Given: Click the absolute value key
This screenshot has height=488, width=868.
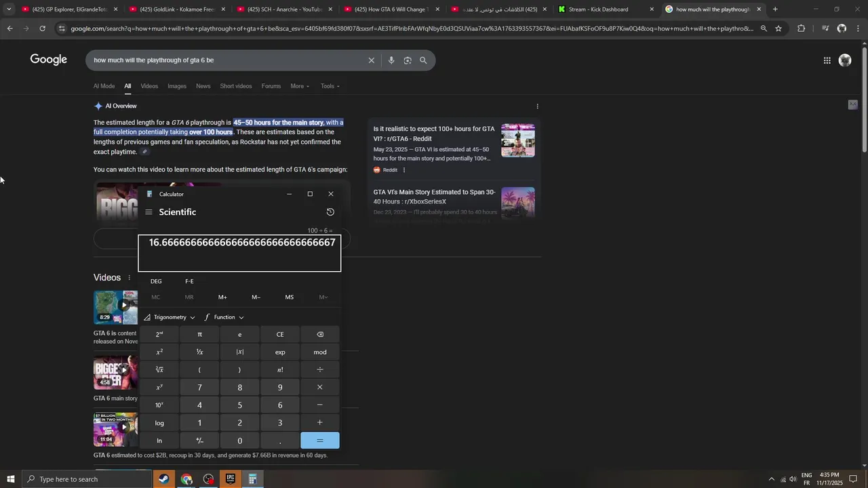Looking at the screenshot, I should [x=239, y=352].
